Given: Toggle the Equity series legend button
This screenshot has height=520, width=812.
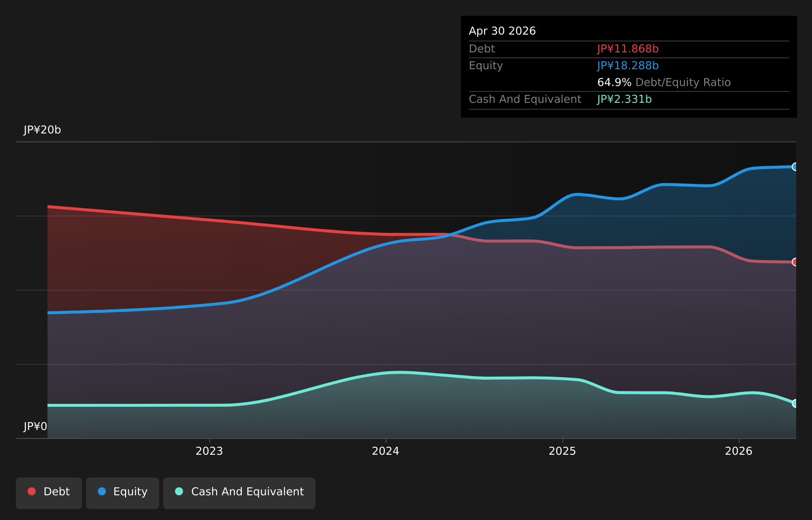Looking at the screenshot, I should coord(123,493).
